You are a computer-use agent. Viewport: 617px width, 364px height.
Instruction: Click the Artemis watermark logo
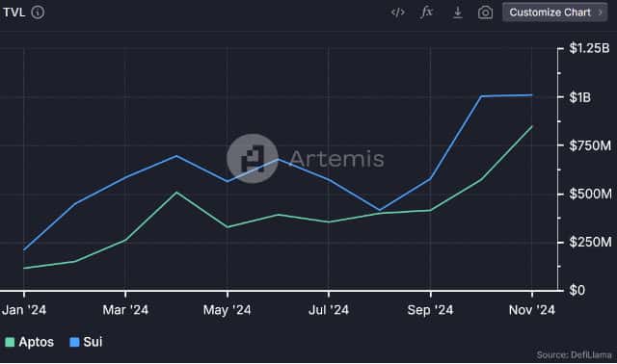[253, 159]
